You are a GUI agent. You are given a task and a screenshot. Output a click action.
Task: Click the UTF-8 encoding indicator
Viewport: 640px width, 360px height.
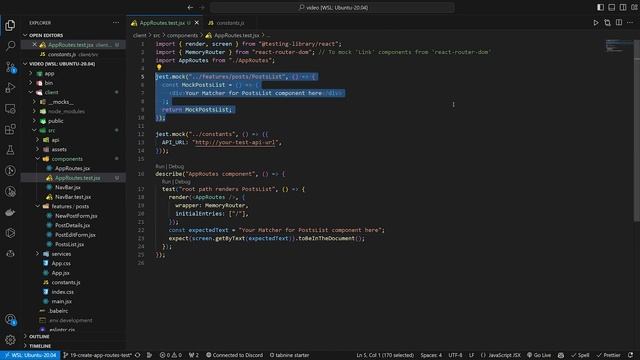pyautogui.click(x=455, y=355)
